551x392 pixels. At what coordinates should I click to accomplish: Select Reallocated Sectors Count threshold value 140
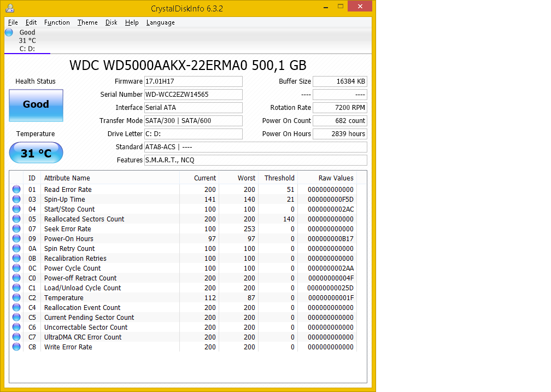[x=289, y=219]
